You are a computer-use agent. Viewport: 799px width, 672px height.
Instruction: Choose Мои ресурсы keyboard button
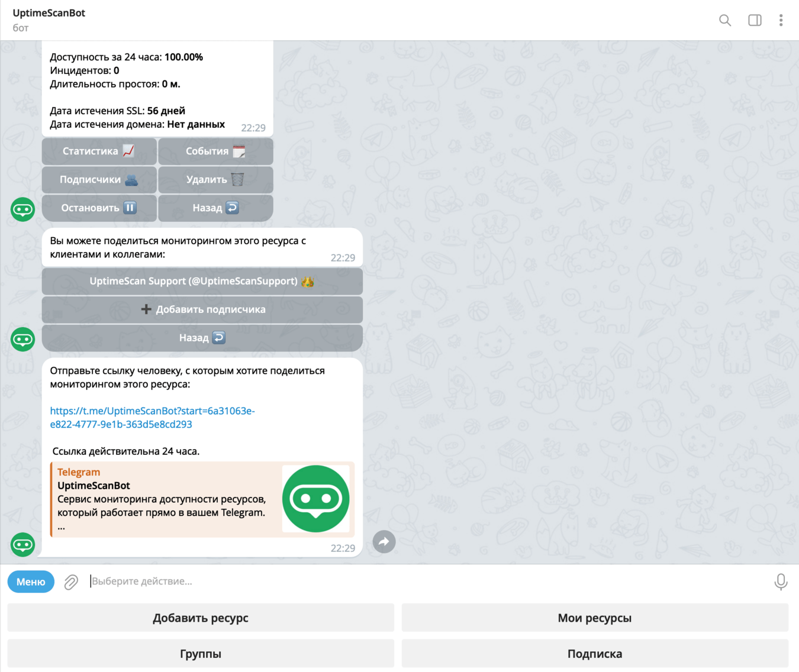coord(595,618)
